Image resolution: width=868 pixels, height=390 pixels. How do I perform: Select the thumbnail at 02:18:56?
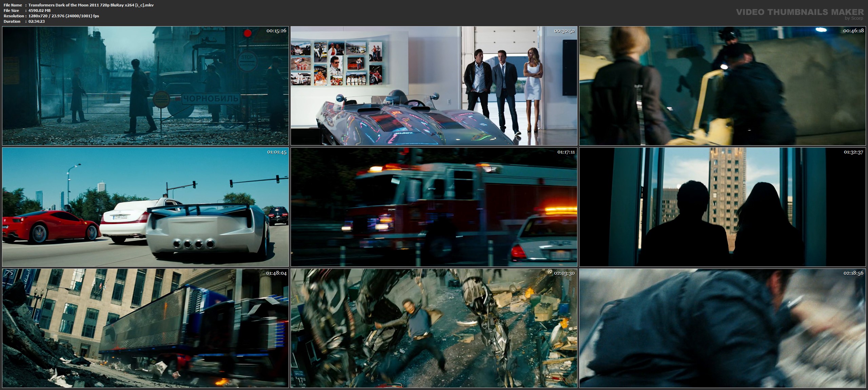pyautogui.click(x=722, y=328)
